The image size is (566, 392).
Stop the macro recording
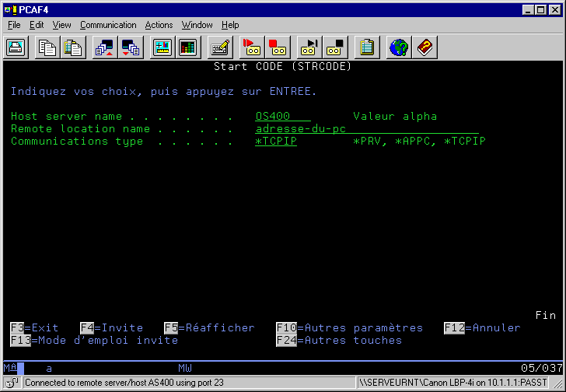coord(278,47)
